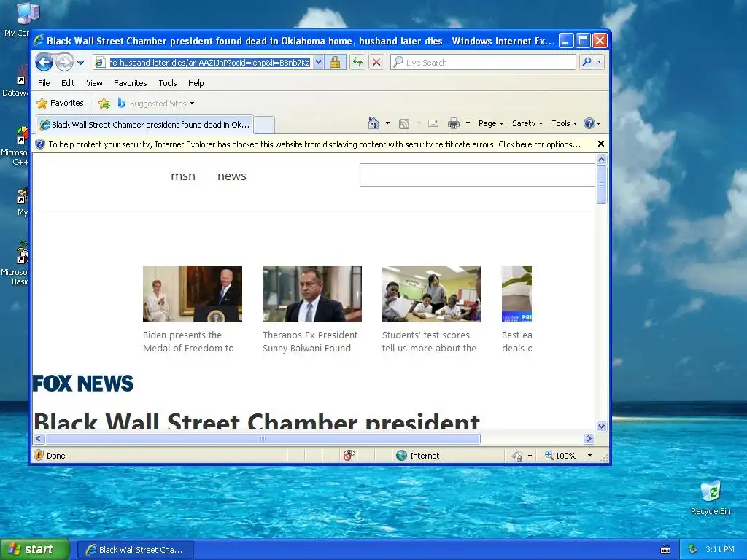The image size is (747, 560).
Task: Add page to Favorites Bar icon
Action: [x=104, y=103]
